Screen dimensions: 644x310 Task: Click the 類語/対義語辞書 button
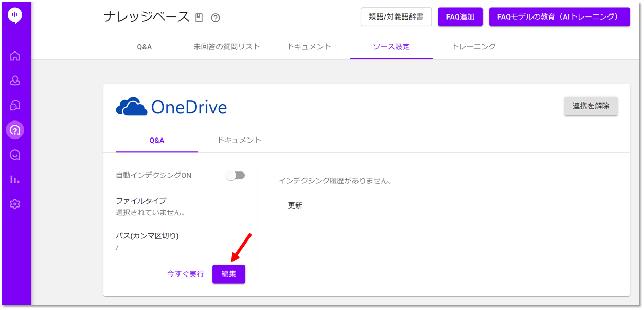pyautogui.click(x=396, y=16)
